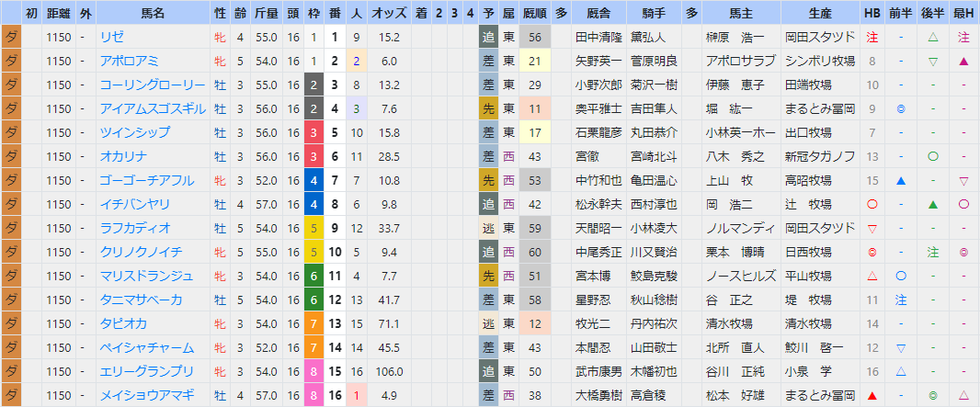The width and height of the screenshot is (980, 407).
Task: Click blue ○ in マリスドランジュ's 前半 column
Action: 901,276
